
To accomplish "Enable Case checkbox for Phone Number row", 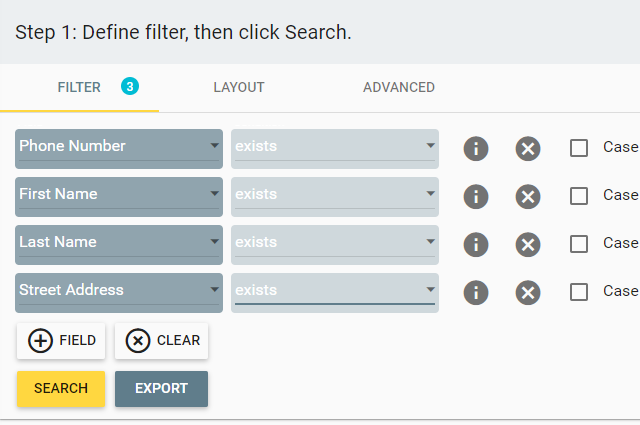I will tap(579, 148).
